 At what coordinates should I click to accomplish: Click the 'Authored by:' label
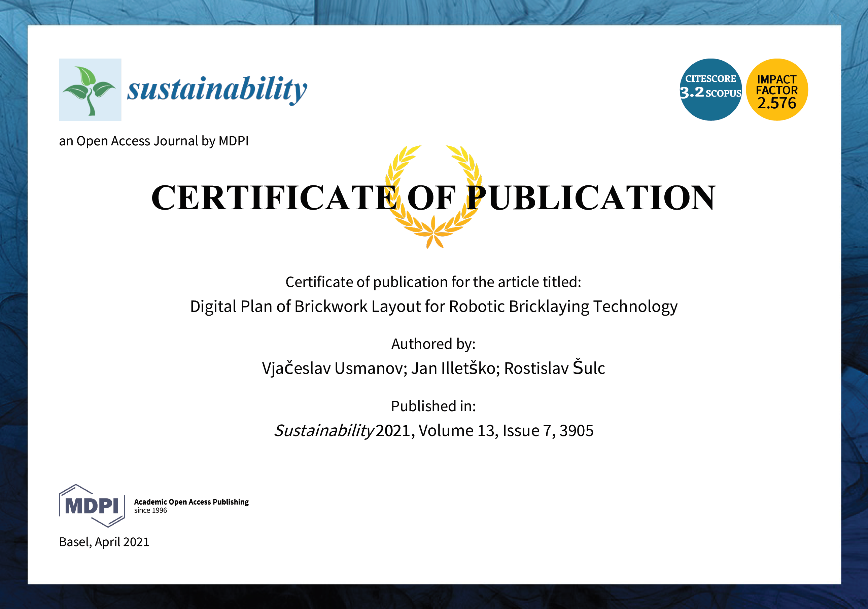(x=433, y=344)
